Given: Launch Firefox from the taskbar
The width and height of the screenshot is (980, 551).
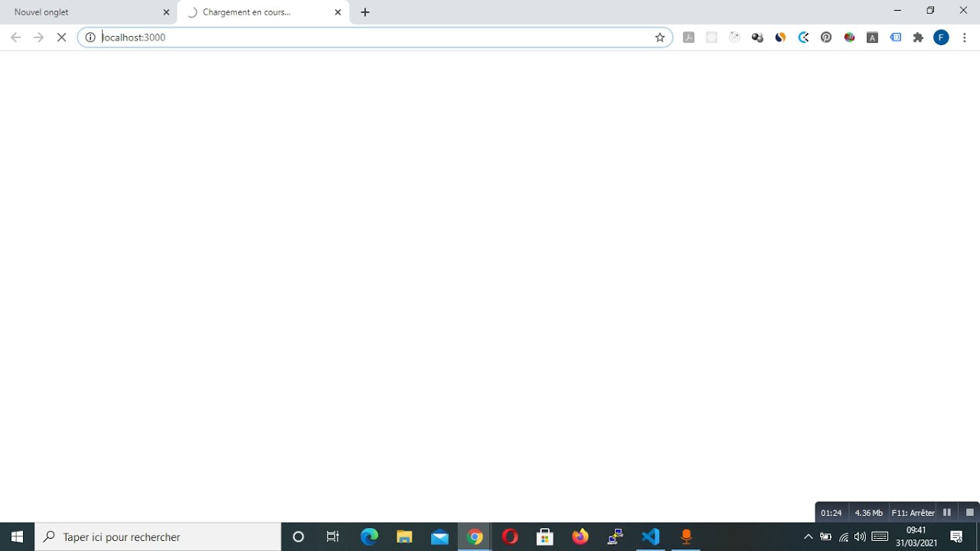Looking at the screenshot, I should tap(580, 536).
